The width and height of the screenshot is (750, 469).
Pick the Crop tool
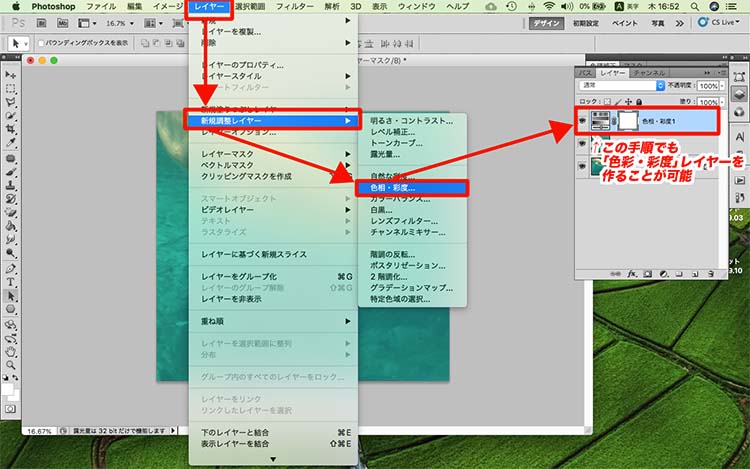[10, 131]
